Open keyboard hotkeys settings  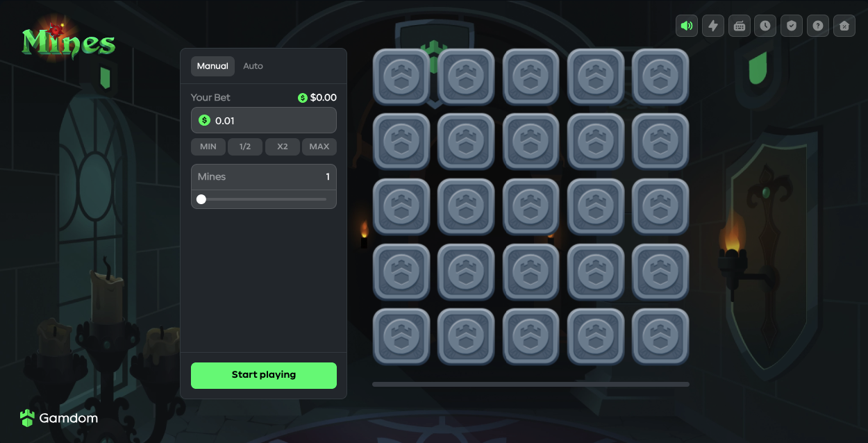[740, 26]
